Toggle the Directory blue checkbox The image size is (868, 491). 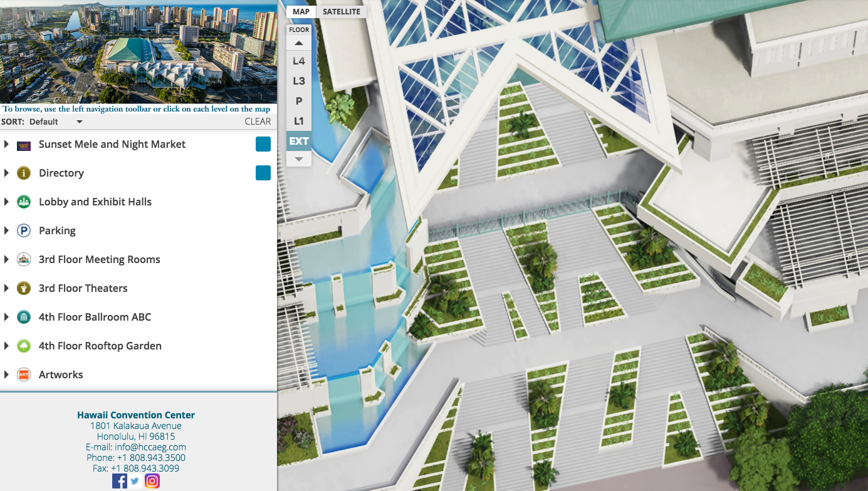[263, 173]
